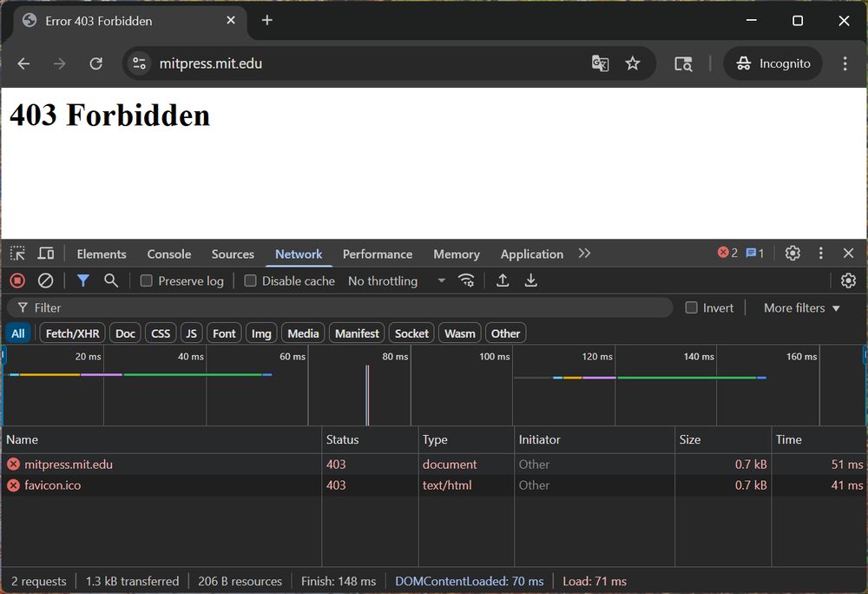Activate the inspect element picker

click(17, 254)
